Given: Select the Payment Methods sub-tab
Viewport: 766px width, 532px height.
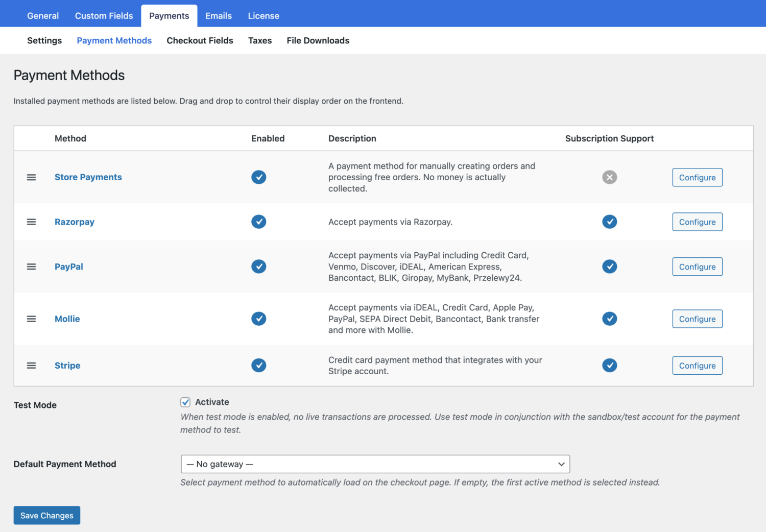Looking at the screenshot, I should (114, 40).
